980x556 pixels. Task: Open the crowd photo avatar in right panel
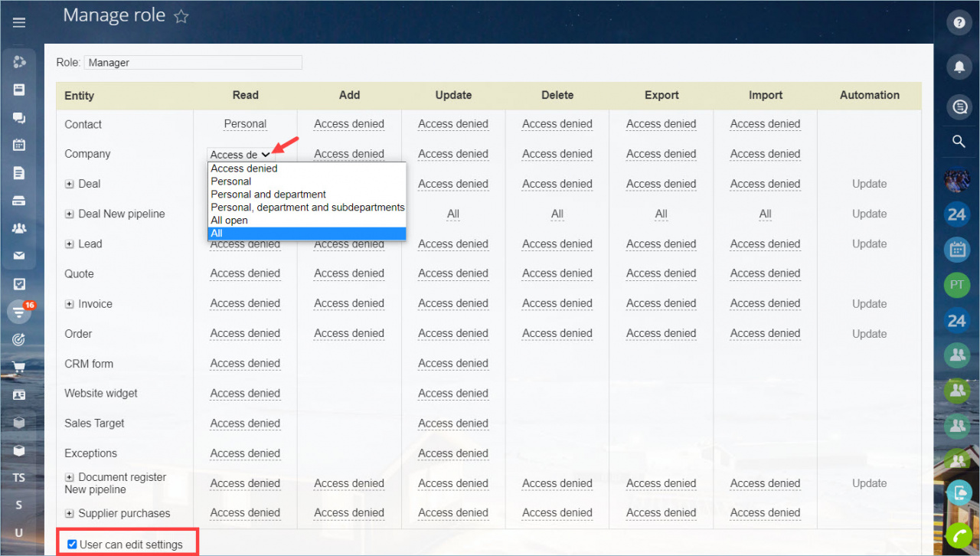tap(957, 180)
